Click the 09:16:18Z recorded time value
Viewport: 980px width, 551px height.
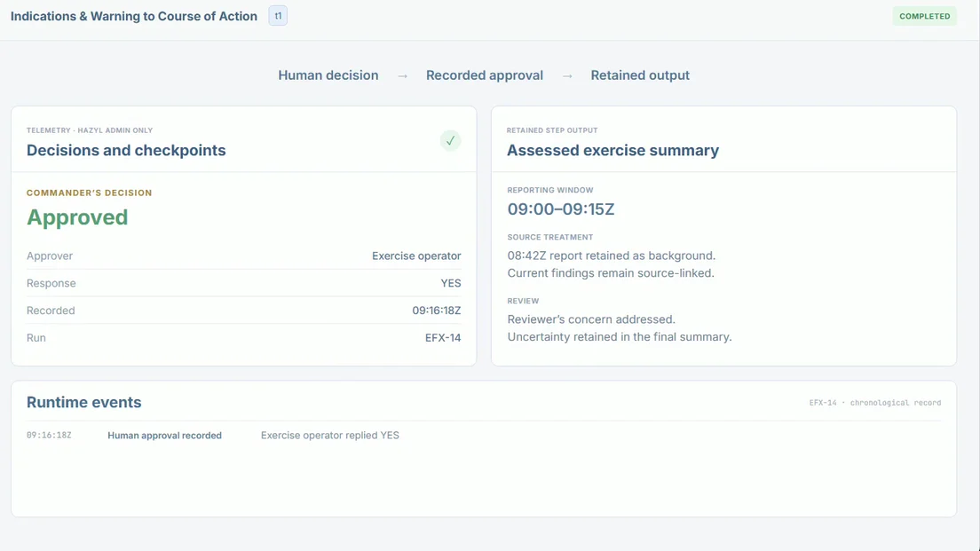(436, 311)
